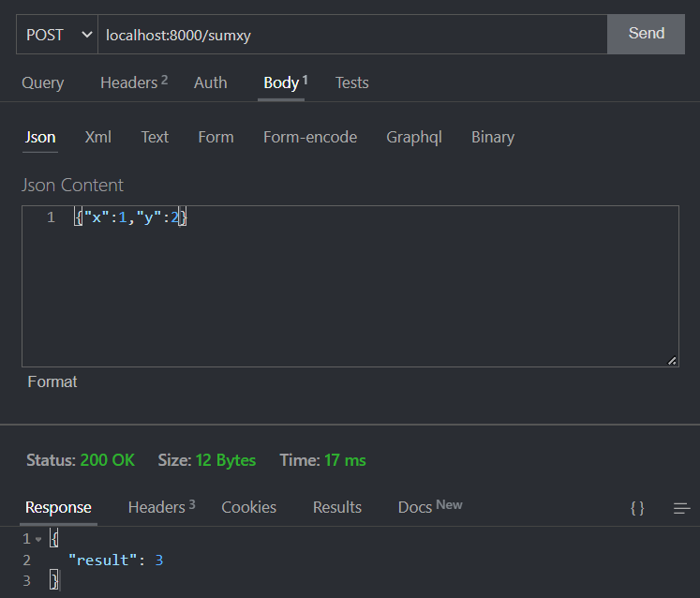
Task: Open the Auth tab
Action: [x=210, y=82]
